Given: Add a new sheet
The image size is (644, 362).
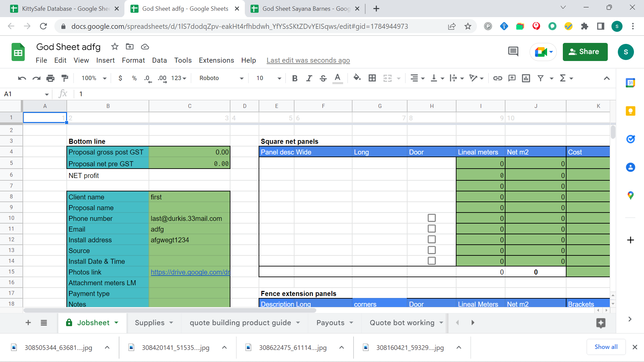Looking at the screenshot, I should [x=28, y=323].
